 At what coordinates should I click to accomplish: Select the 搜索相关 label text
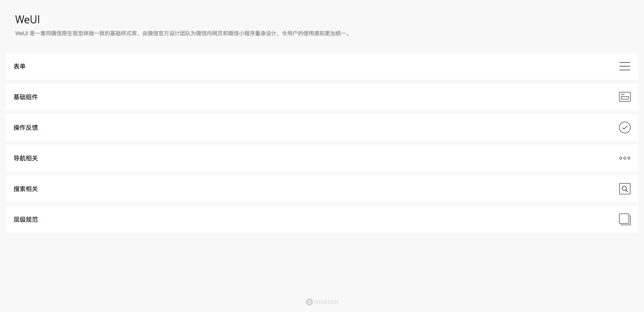(25, 189)
